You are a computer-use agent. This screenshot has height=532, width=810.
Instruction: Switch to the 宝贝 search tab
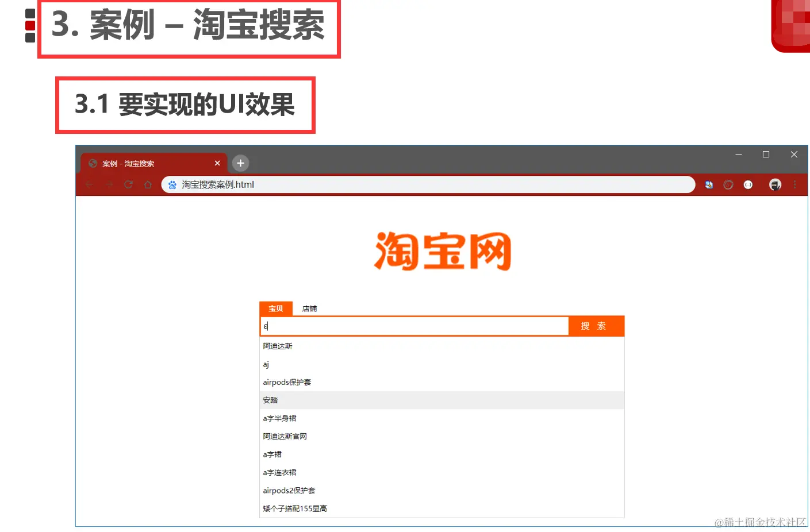[x=276, y=309]
